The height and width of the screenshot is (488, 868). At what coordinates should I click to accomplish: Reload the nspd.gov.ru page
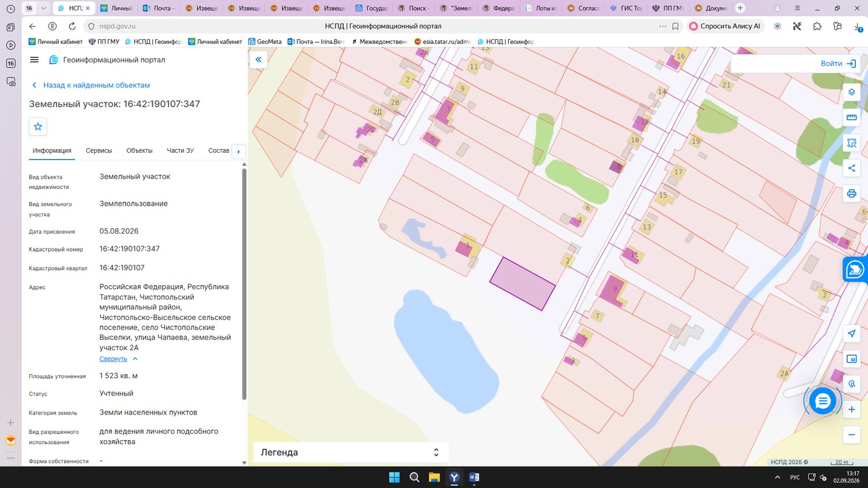click(72, 26)
